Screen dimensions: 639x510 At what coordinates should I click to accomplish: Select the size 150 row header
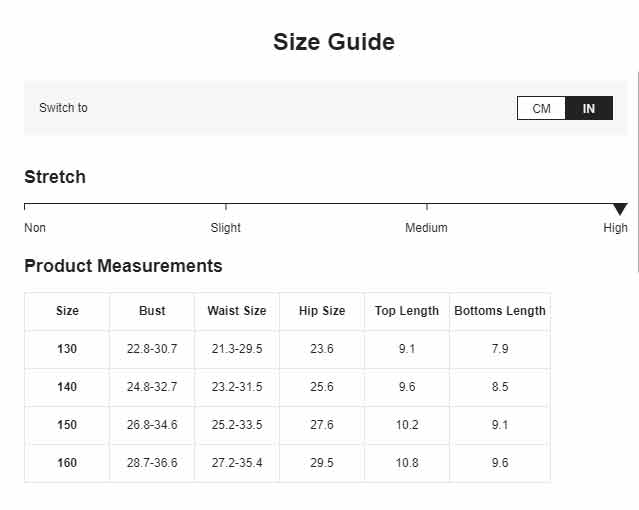click(x=67, y=425)
